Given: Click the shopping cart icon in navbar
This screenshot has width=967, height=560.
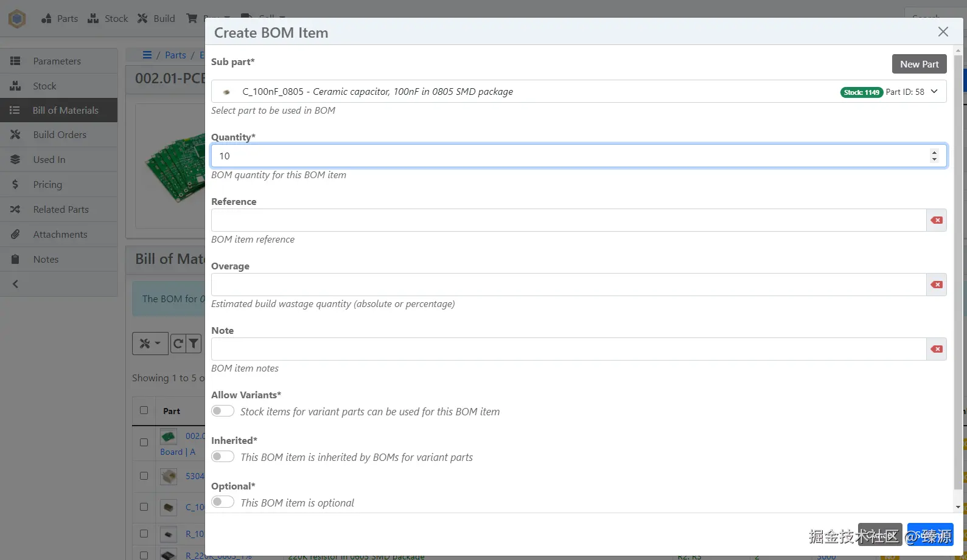Looking at the screenshot, I should (192, 18).
